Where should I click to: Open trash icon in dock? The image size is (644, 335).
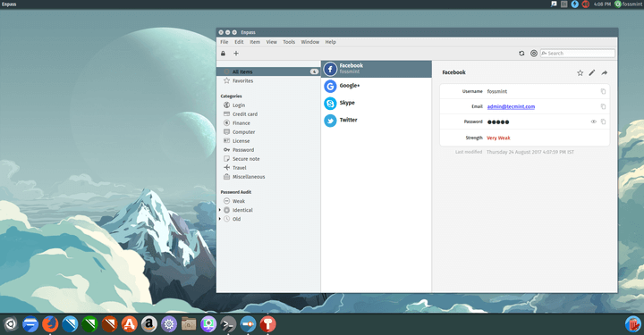pyautogui.click(x=633, y=324)
